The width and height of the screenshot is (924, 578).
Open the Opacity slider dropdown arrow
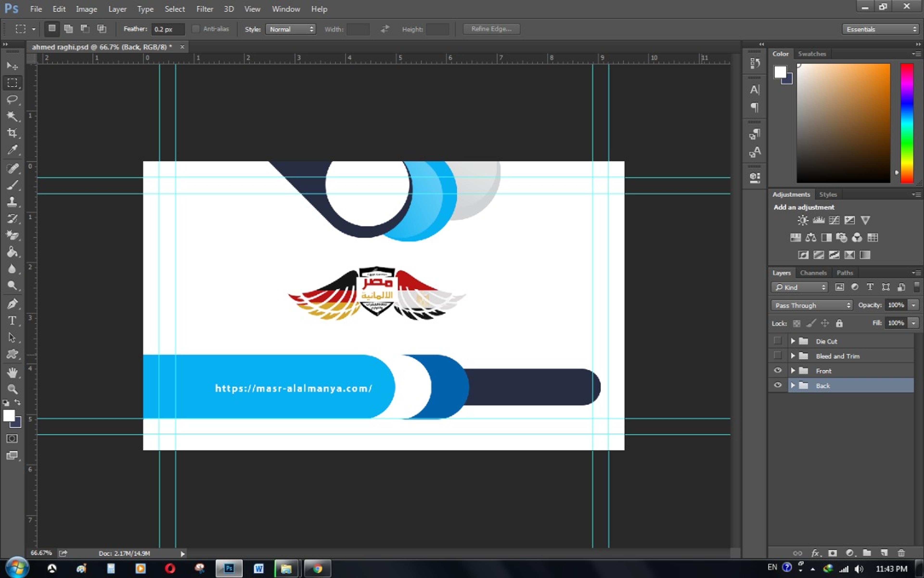(x=913, y=305)
